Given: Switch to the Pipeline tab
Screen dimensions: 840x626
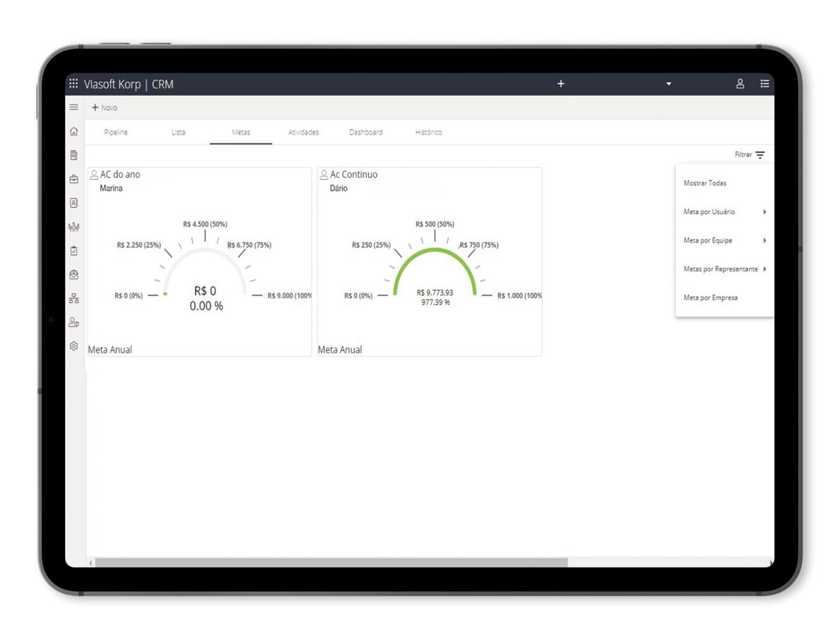Looking at the screenshot, I should point(116,132).
